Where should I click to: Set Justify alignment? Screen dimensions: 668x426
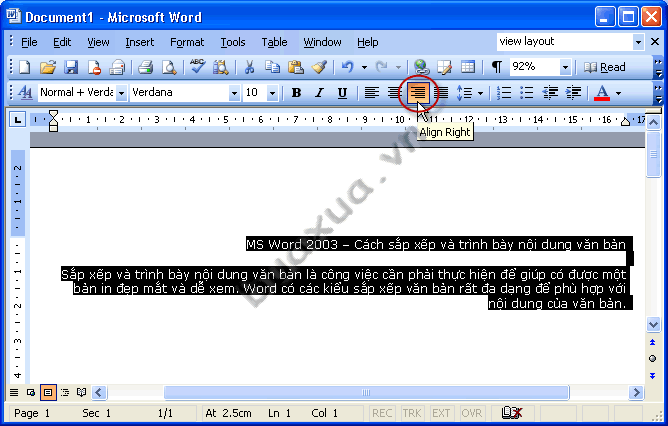(443, 92)
